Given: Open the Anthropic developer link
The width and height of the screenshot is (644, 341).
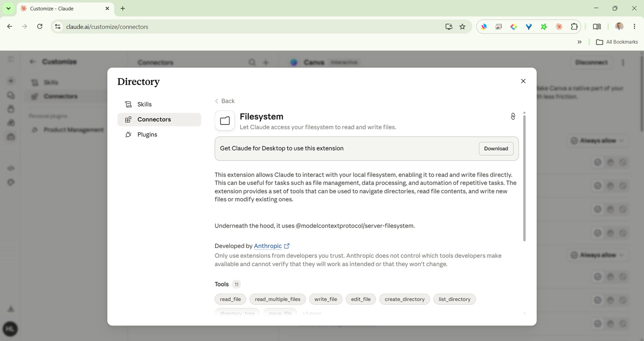Looking at the screenshot, I should pos(268,246).
